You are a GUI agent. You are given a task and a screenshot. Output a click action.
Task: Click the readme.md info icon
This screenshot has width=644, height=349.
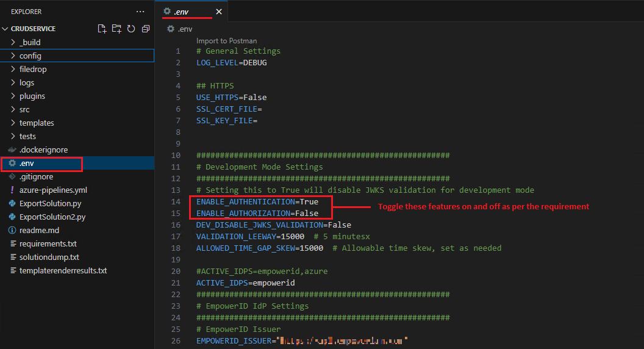(12, 230)
